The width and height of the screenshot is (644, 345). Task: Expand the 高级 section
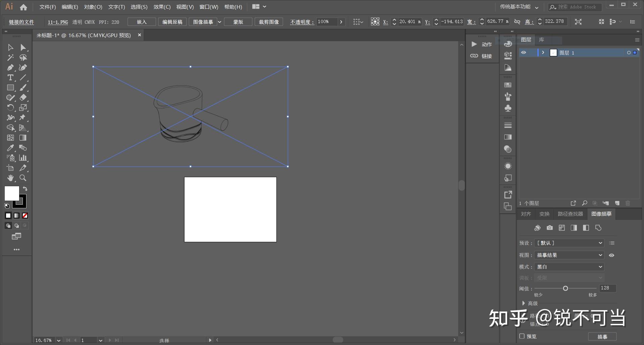524,303
